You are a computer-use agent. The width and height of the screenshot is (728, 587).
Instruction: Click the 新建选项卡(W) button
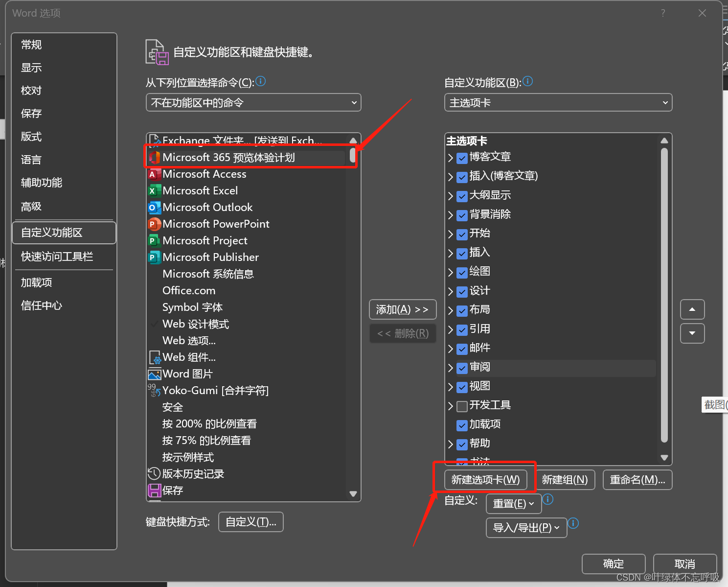[486, 480]
